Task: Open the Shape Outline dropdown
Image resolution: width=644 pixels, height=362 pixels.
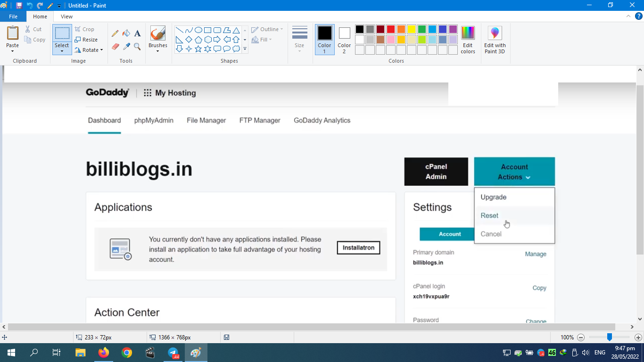Action: pos(267,29)
